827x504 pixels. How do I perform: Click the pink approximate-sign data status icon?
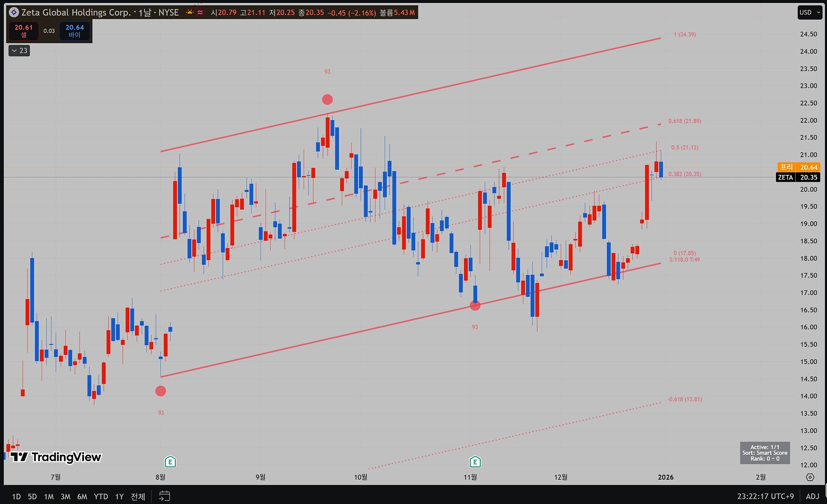point(200,12)
